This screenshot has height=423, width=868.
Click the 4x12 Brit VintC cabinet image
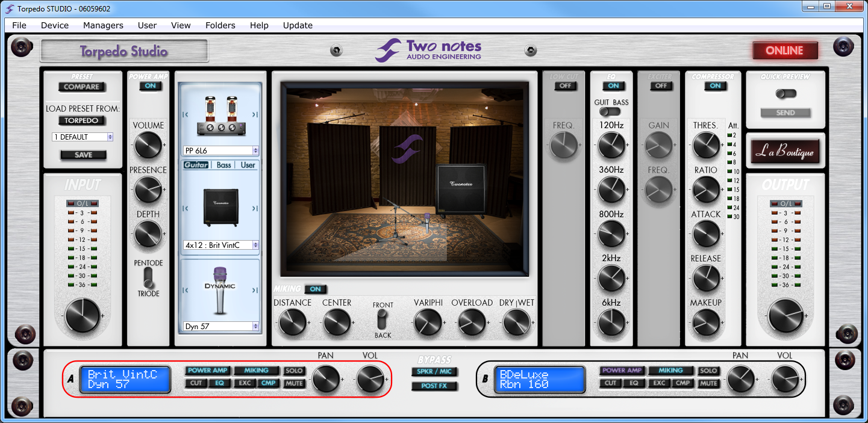point(220,206)
